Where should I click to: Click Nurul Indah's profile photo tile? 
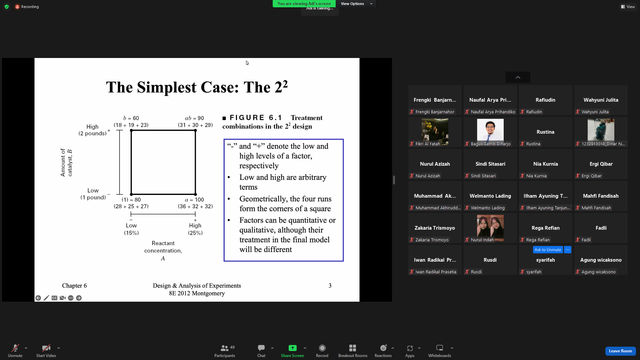click(490, 227)
